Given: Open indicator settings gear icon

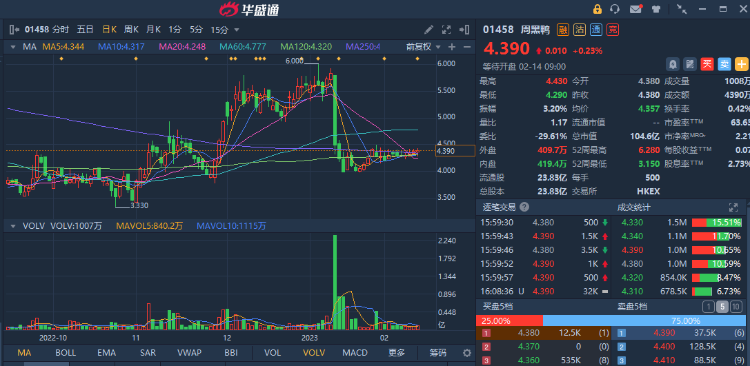Looking at the screenshot, I should tap(467, 353).
